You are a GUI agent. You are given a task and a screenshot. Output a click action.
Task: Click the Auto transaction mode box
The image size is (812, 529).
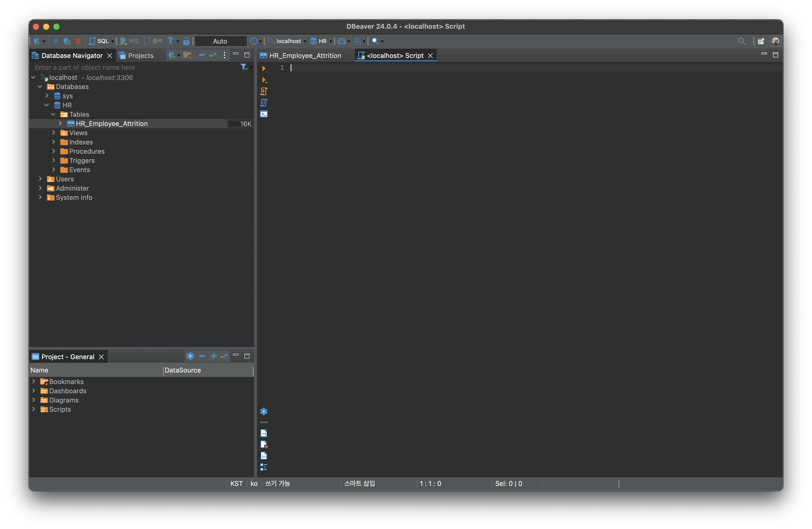pyautogui.click(x=220, y=41)
